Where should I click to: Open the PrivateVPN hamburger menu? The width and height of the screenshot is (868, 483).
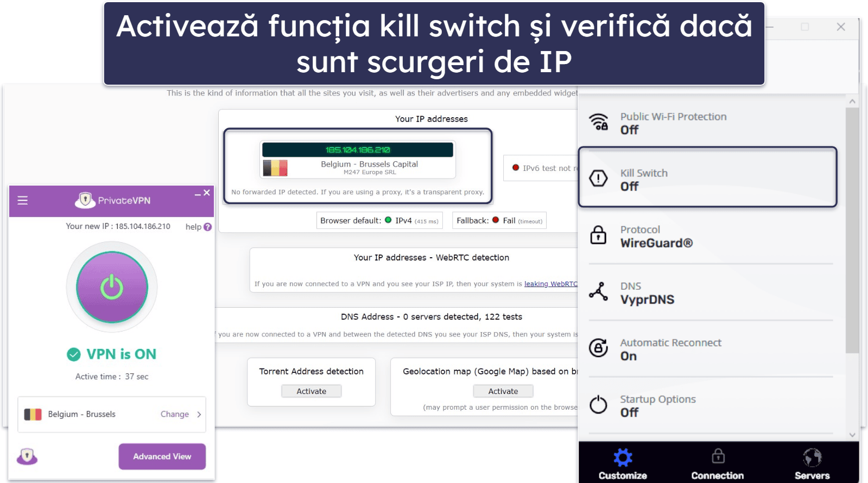pyautogui.click(x=23, y=200)
